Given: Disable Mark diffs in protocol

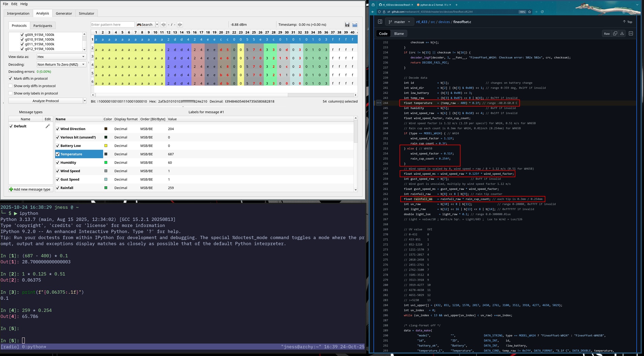Looking at the screenshot, I should coord(10,78).
